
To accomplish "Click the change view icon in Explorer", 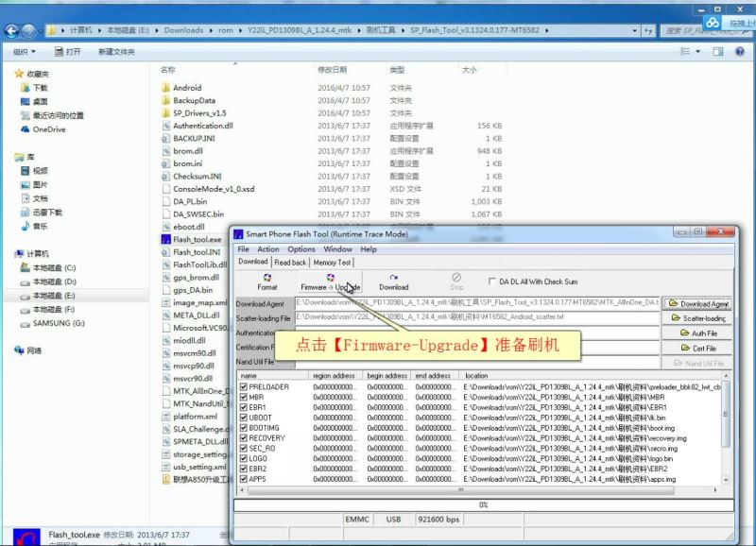I will (x=685, y=52).
